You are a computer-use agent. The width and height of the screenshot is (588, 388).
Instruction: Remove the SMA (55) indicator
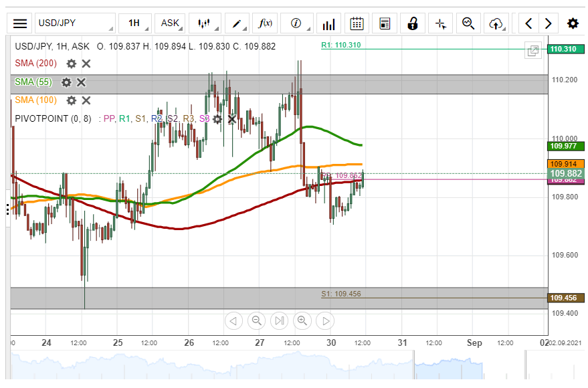tap(81, 82)
